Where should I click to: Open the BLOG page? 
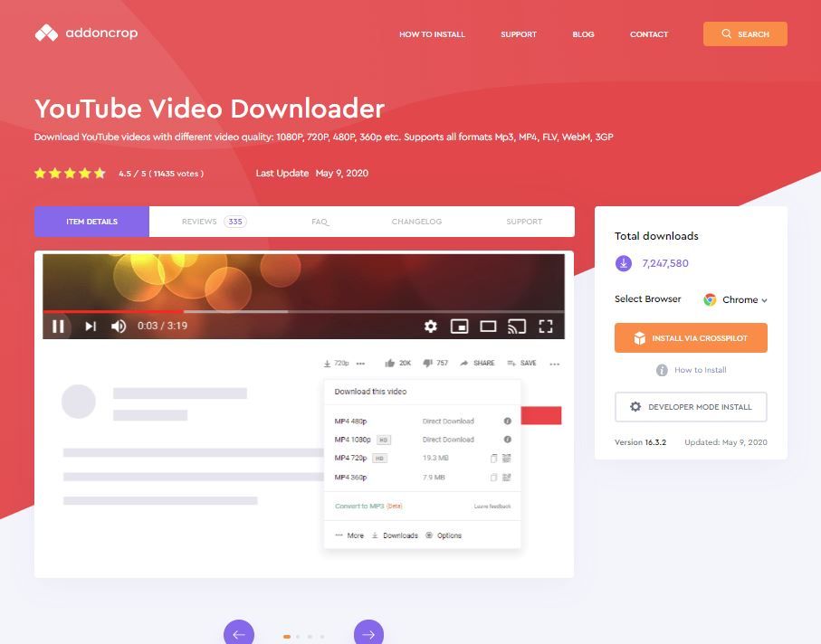pyautogui.click(x=583, y=34)
